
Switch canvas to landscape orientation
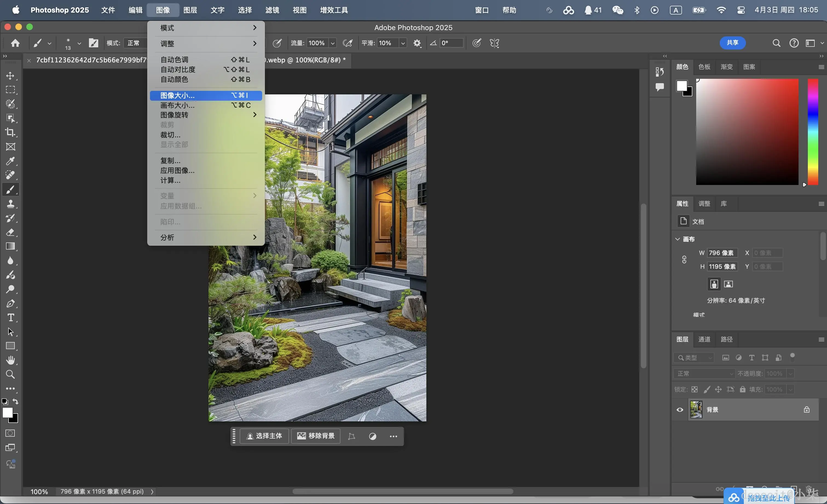click(x=728, y=284)
